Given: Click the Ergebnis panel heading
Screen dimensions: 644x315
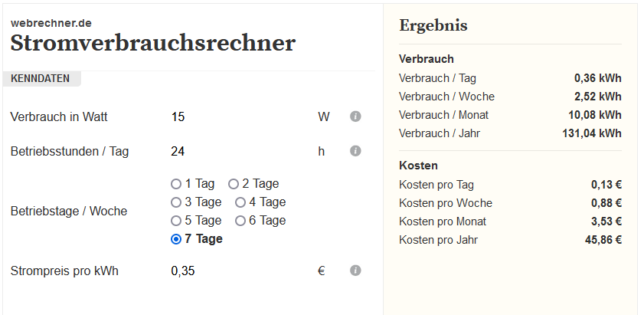Looking at the screenshot, I should pos(433,25).
